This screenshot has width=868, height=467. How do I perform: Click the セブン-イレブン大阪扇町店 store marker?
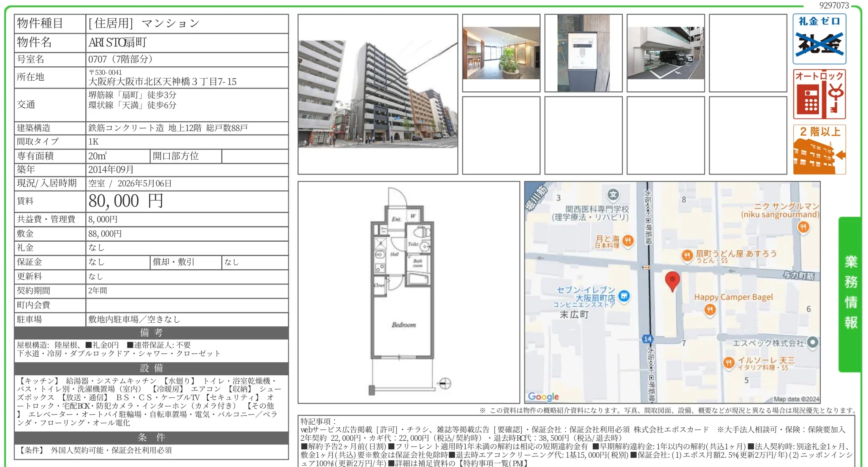(624, 297)
